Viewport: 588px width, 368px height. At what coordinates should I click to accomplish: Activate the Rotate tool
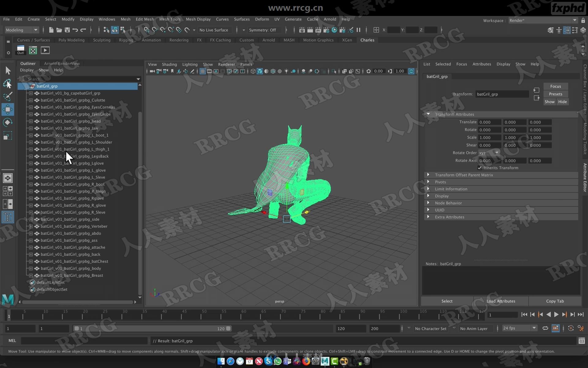click(8, 122)
